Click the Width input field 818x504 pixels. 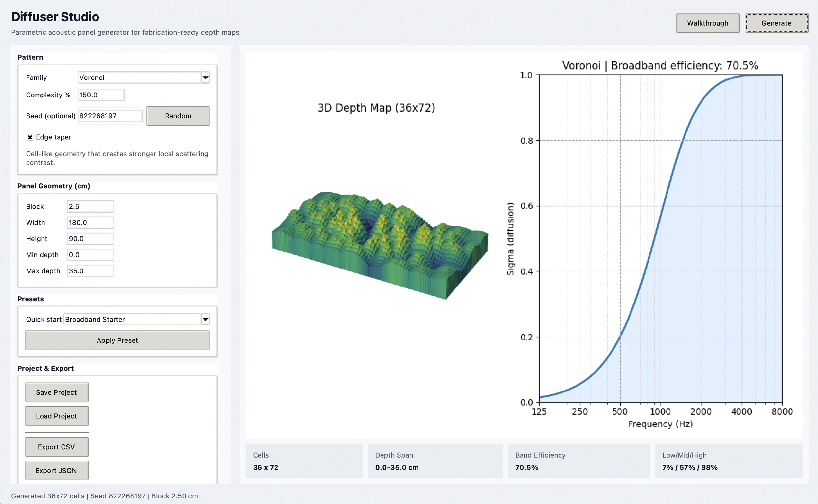point(90,223)
